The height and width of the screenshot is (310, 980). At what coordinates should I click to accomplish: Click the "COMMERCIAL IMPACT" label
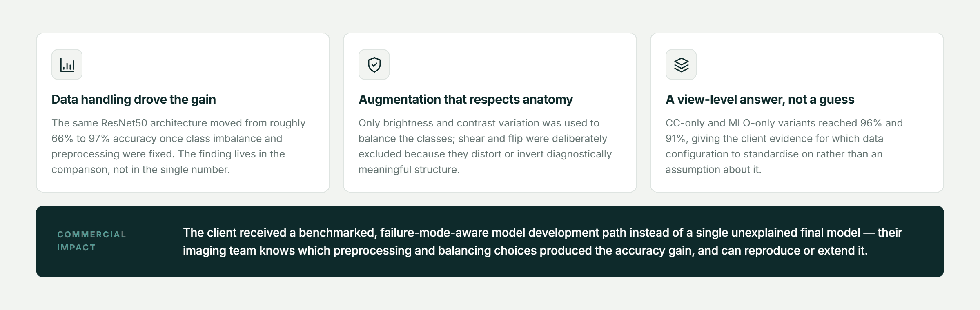coord(92,241)
